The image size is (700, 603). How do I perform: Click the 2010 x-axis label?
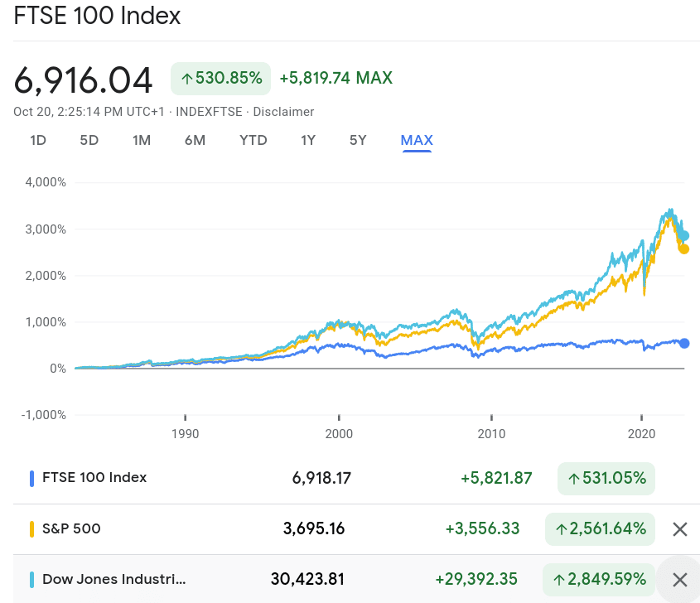491,434
